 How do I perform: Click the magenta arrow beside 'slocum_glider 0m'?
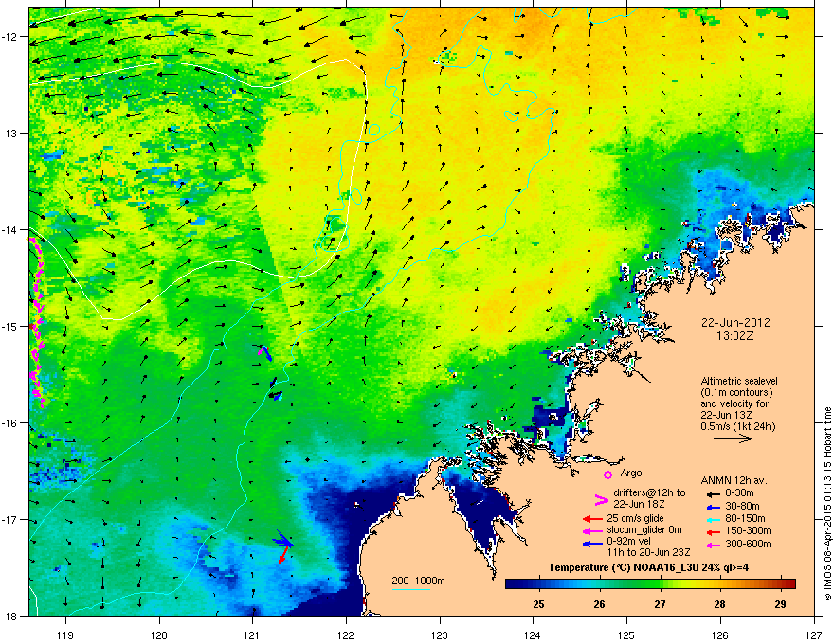tap(592, 530)
